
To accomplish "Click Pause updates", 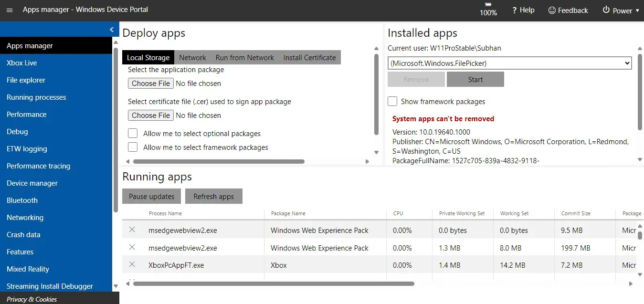I will pos(151,196).
